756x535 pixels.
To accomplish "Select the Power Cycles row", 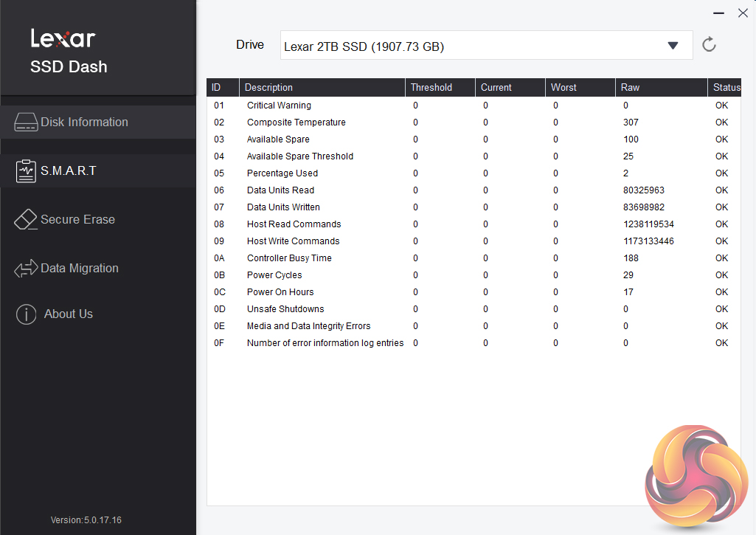I will pos(474,275).
